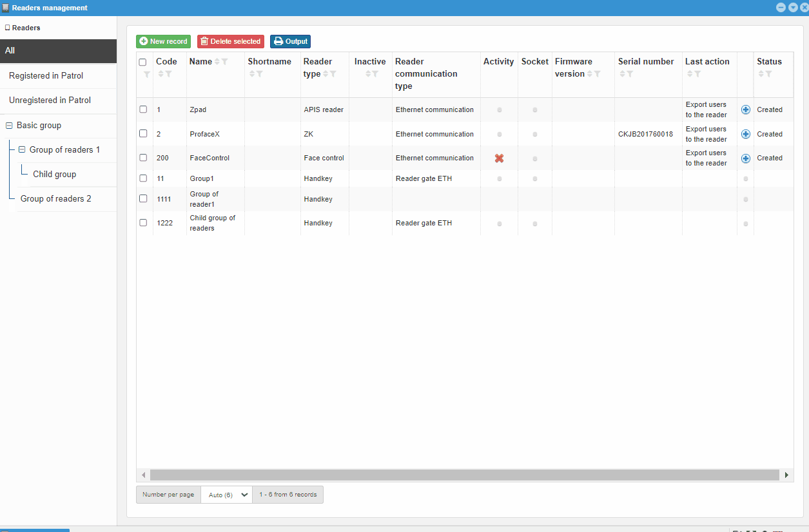Image resolution: width=809 pixels, height=532 pixels.
Task: Click the Zpad name cell
Action: point(198,109)
